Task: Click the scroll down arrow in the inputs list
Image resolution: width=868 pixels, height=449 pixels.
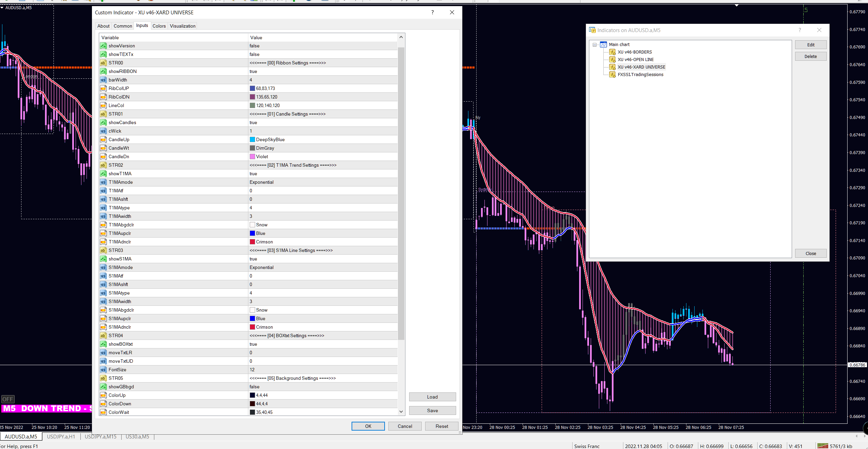Action: [x=401, y=411]
